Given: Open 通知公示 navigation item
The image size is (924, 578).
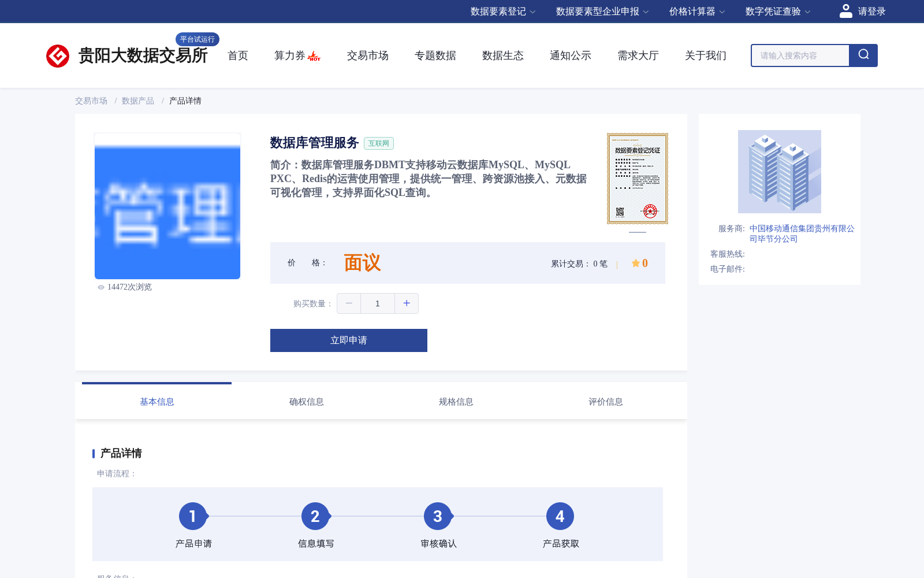Looking at the screenshot, I should point(571,55).
